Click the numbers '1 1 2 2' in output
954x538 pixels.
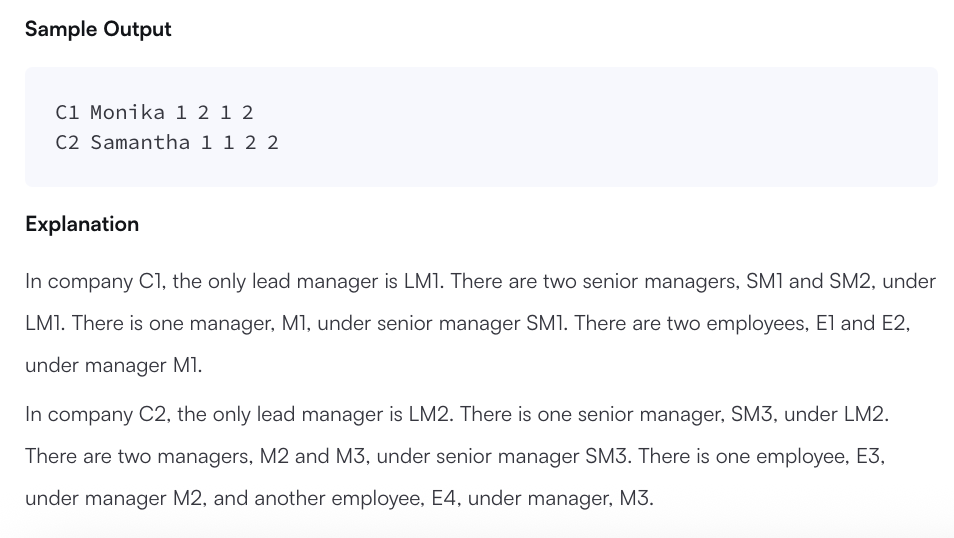click(x=240, y=142)
